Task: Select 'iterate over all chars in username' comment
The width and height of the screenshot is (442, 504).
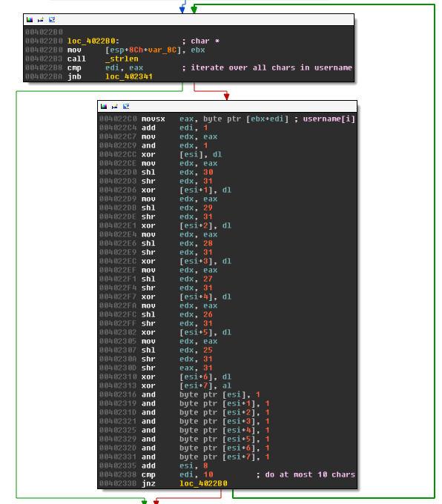Action: (271, 68)
